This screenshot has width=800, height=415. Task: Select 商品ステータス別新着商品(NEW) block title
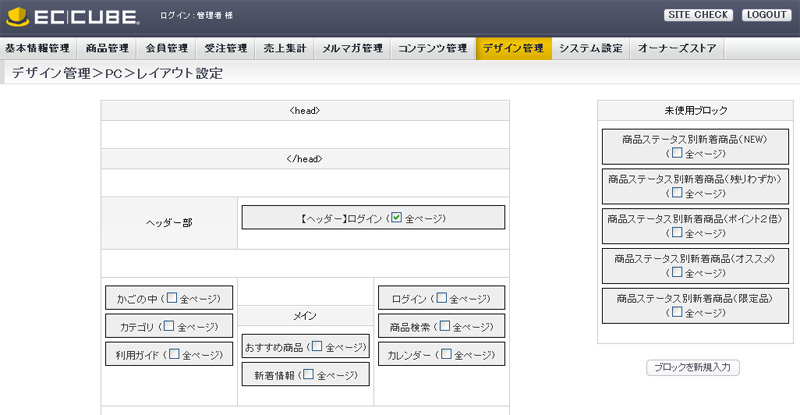point(695,139)
